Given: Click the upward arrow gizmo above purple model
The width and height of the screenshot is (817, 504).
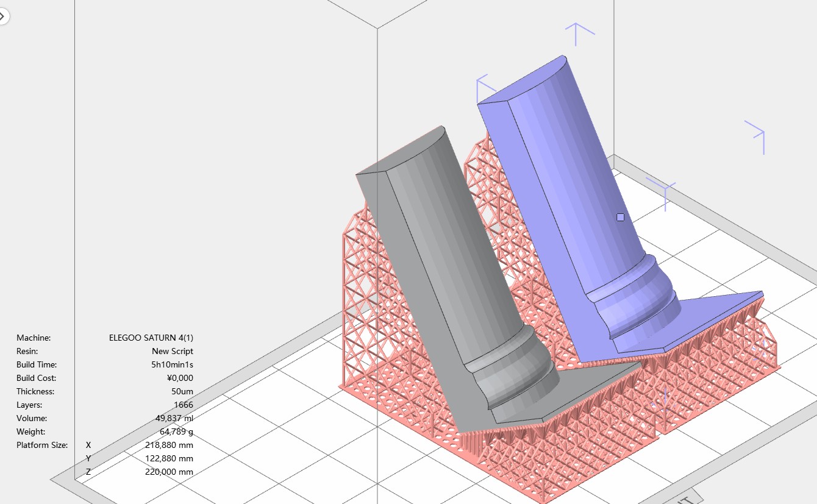Looking at the screenshot, I should point(576,33).
